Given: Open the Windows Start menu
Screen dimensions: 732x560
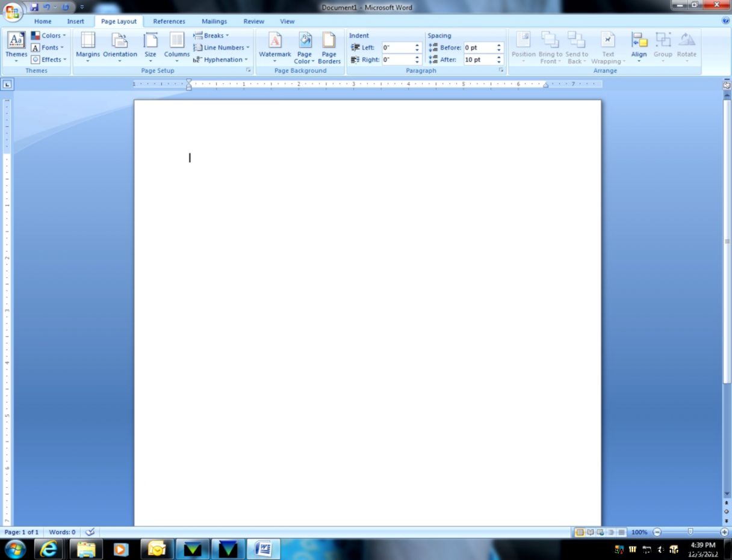Looking at the screenshot, I should [x=15, y=549].
